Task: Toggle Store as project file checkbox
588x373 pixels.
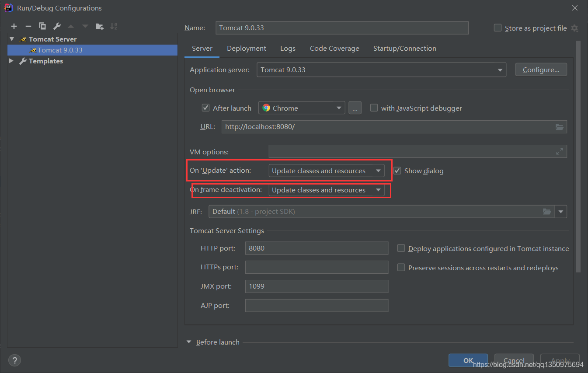Action: pyautogui.click(x=498, y=28)
